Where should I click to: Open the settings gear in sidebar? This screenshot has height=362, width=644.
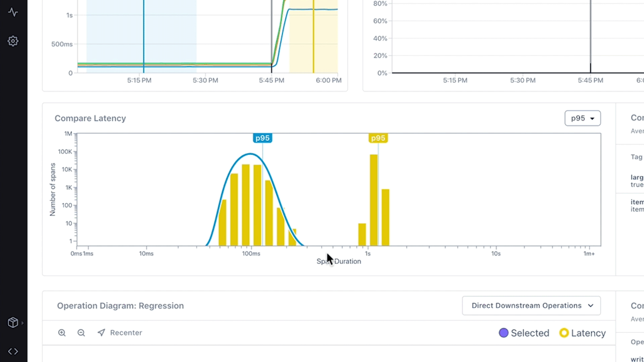pyautogui.click(x=13, y=41)
